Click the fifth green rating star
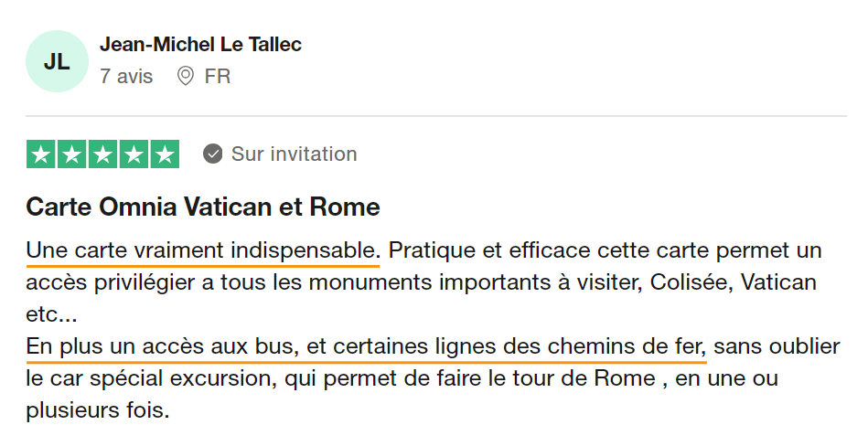The height and width of the screenshot is (446, 868). point(165,154)
